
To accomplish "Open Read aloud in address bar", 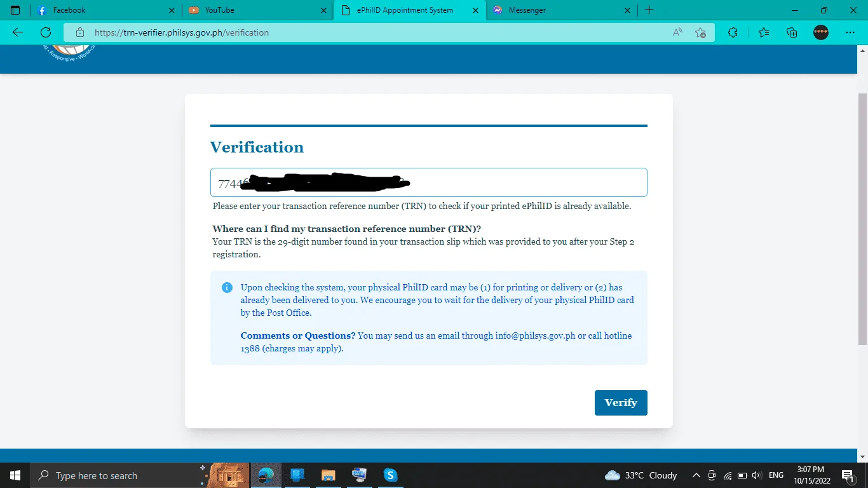I will click(x=677, y=32).
